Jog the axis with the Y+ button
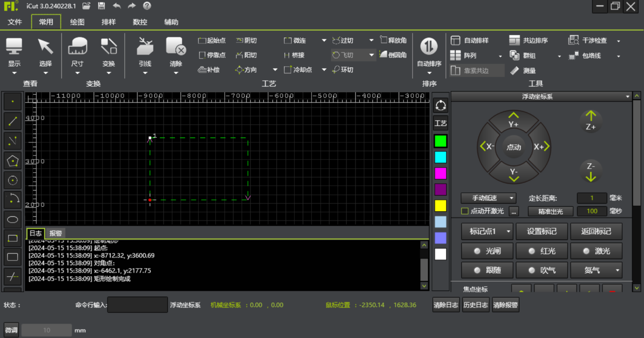The width and height of the screenshot is (644, 338). [514, 121]
